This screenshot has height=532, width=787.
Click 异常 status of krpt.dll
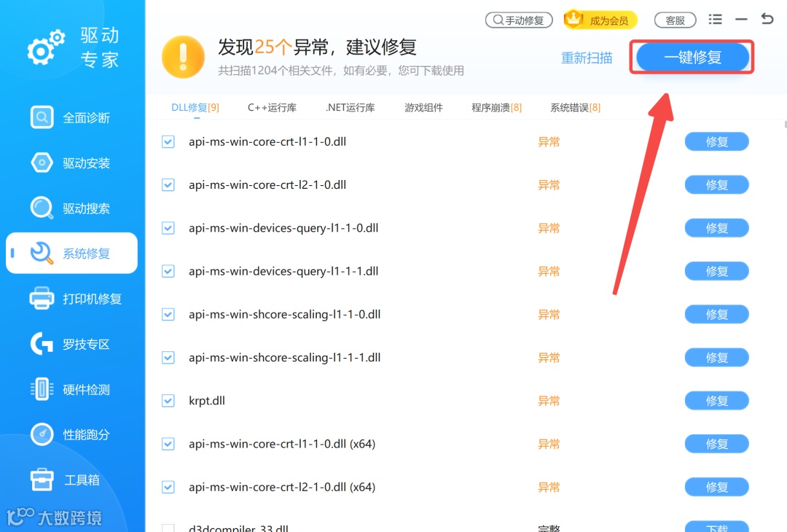[549, 401]
